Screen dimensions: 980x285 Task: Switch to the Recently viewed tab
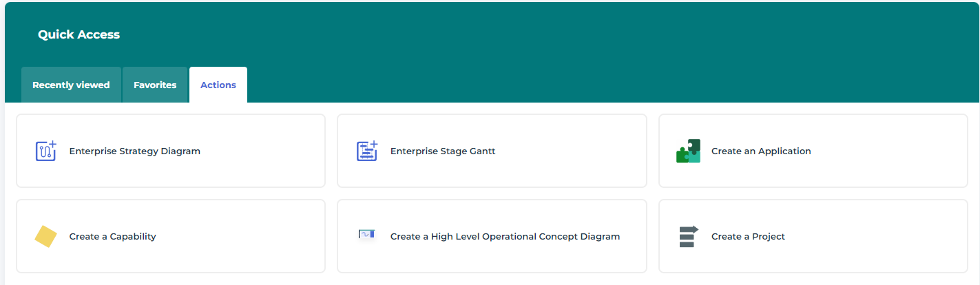(x=71, y=85)
